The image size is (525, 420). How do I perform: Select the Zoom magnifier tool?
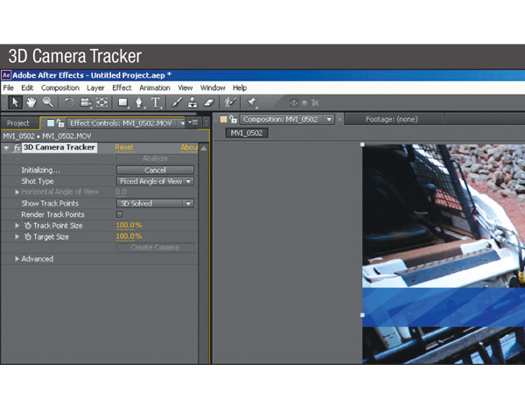pyautogui.click(x=48, y=102)
